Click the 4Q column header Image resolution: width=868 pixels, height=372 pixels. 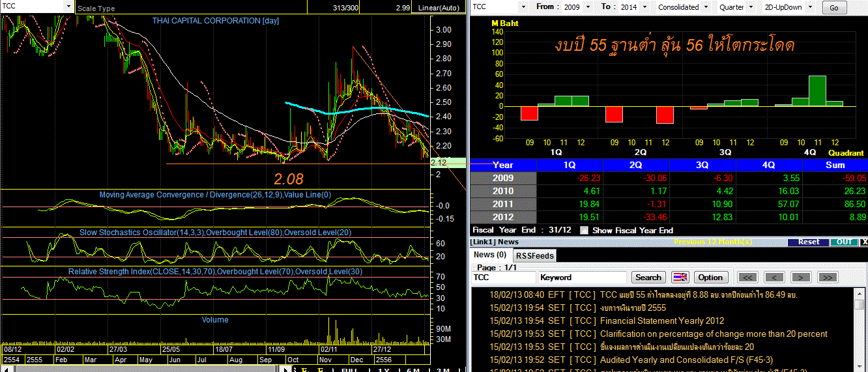(x=769, y=165)
